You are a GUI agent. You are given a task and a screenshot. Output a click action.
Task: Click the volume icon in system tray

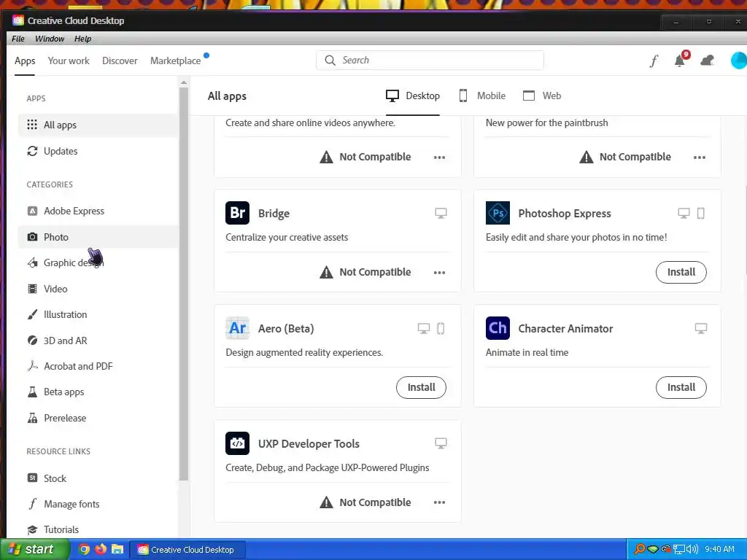click(x=692, y=549)
